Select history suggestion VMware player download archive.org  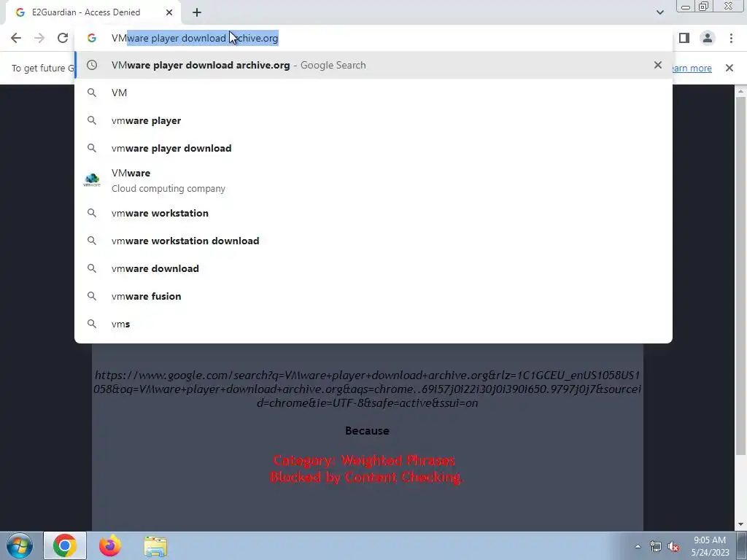(373, 65)
